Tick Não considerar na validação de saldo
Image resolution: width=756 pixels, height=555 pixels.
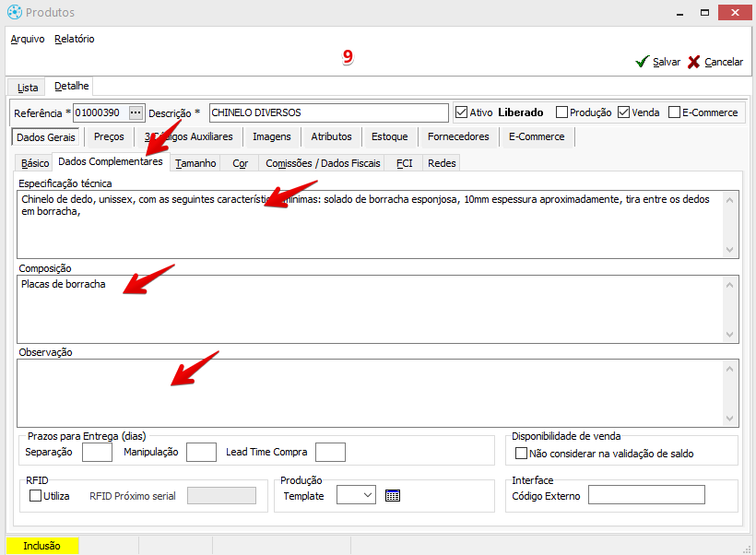tap(521, 453)
